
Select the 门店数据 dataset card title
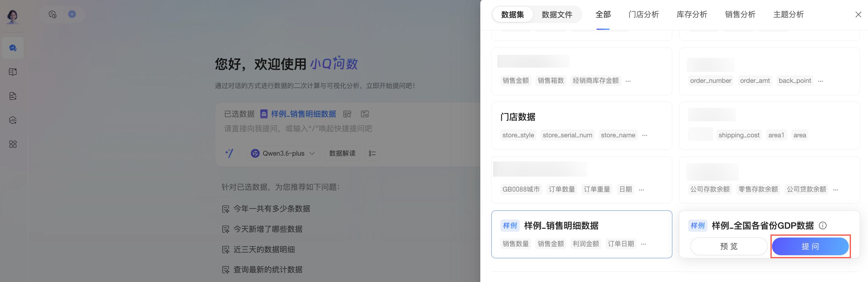pyautogui.click(x=518, y=117)
